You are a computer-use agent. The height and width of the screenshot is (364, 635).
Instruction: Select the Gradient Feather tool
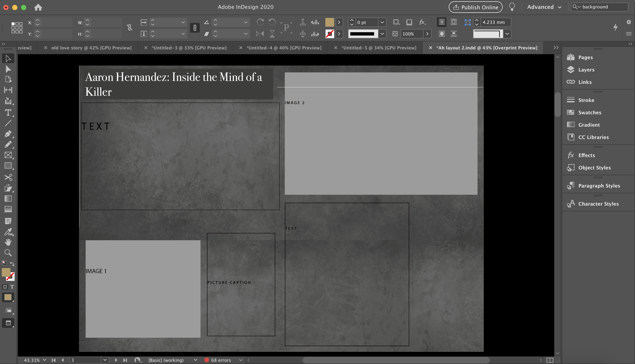[x=8, y=209]
